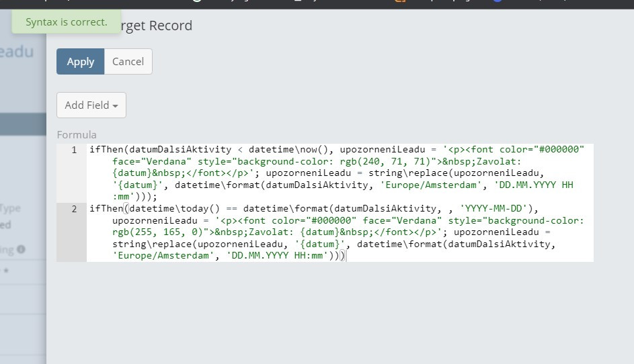The image size is (634, 364).
Task: Select line number 2 in editor gutter
Action: click(x=74, y=209)
